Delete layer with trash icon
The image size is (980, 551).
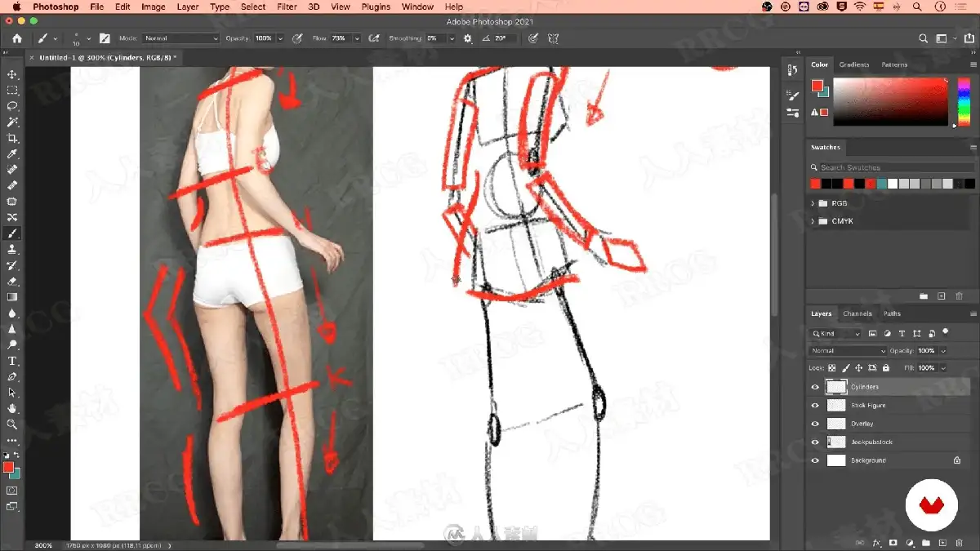(960, 542)
